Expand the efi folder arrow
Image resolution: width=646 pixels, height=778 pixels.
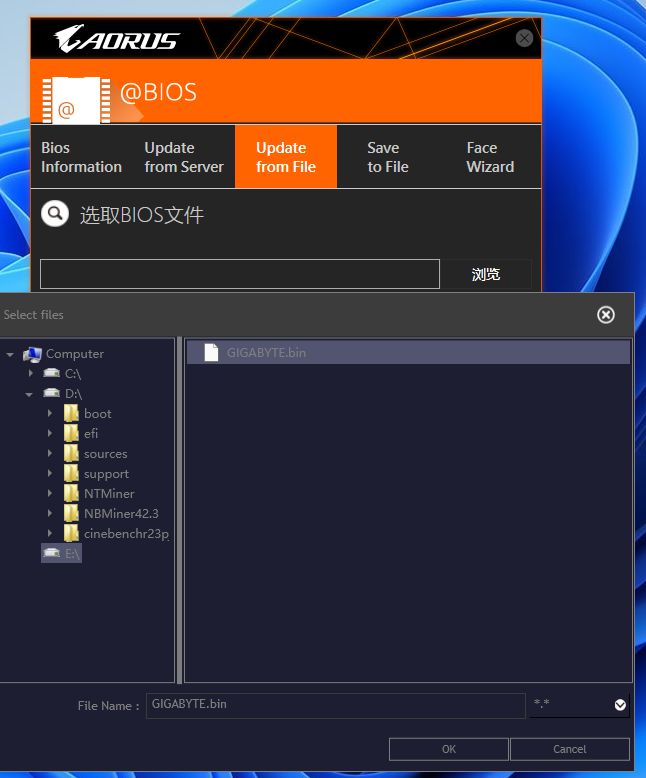pyautogui.click(x=50, y=433)
